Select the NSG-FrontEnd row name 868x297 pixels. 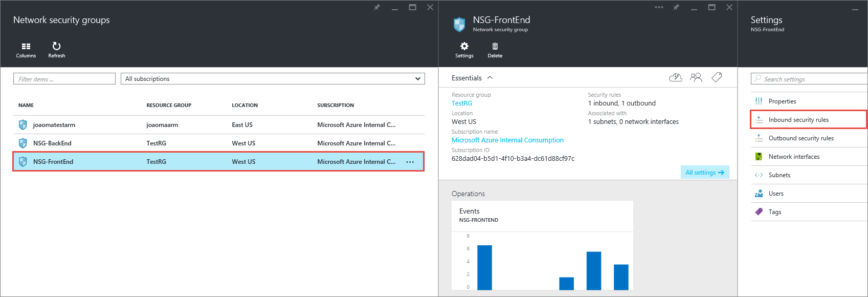pyautogui.click(x=53, y=161)
